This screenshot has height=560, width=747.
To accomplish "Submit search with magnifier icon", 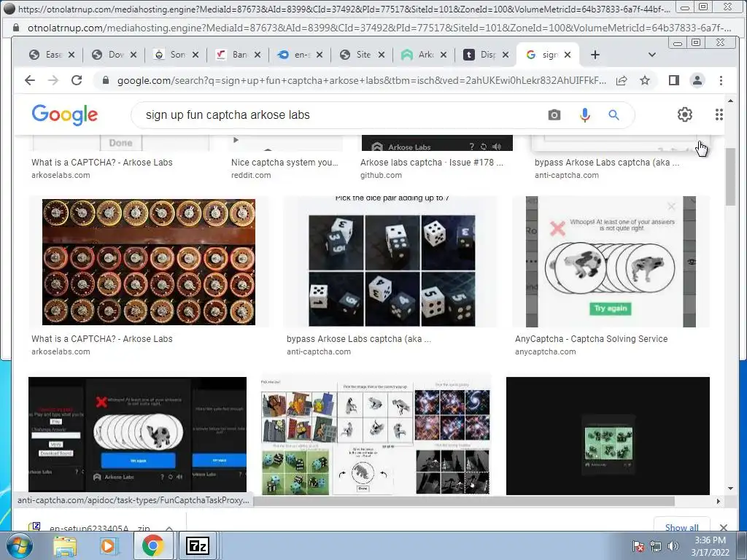I will tap(614, 114).
